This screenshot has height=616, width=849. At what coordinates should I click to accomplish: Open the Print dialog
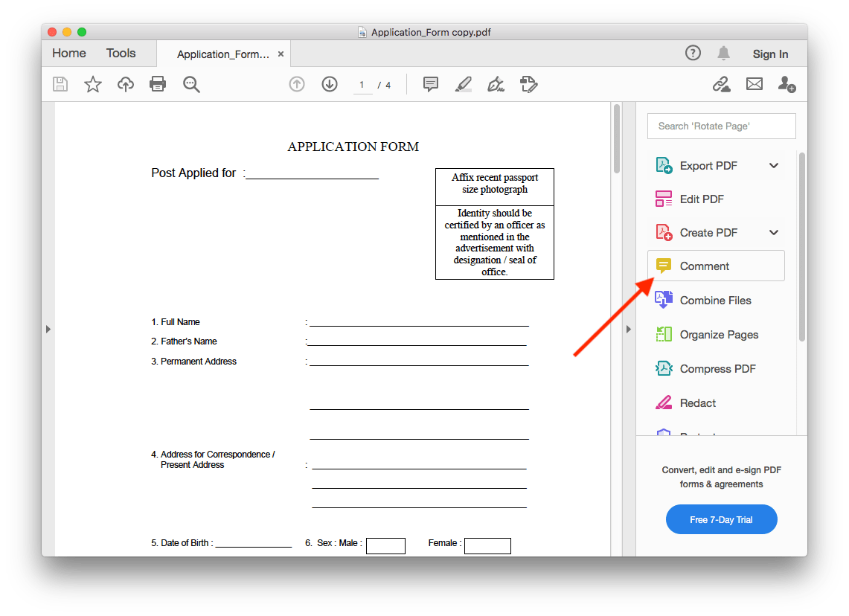click(158, 83)
